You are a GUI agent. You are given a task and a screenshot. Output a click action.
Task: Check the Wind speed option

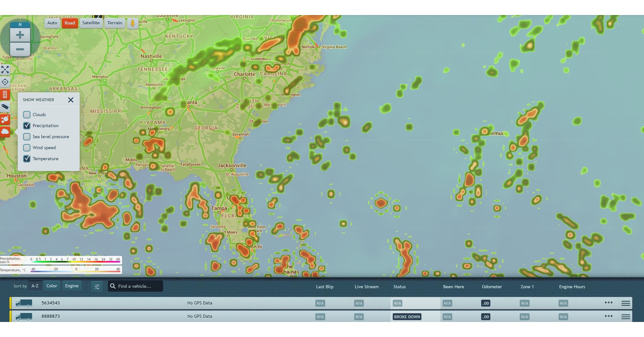(x=27, y=147)
